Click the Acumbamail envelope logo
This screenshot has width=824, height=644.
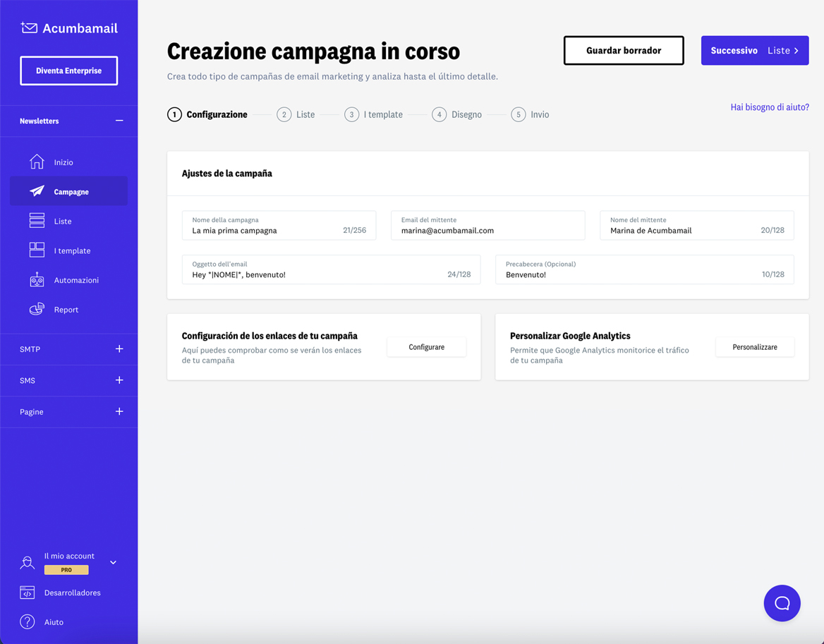(x=28, y=28)
